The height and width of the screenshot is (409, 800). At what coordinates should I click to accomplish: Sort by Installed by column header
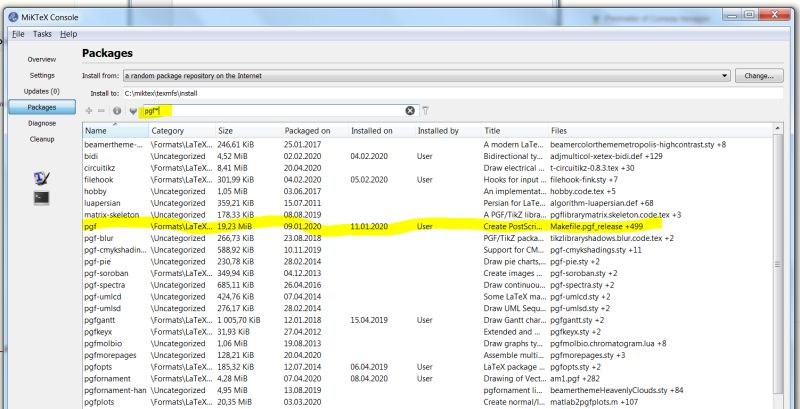click(448, 131)
